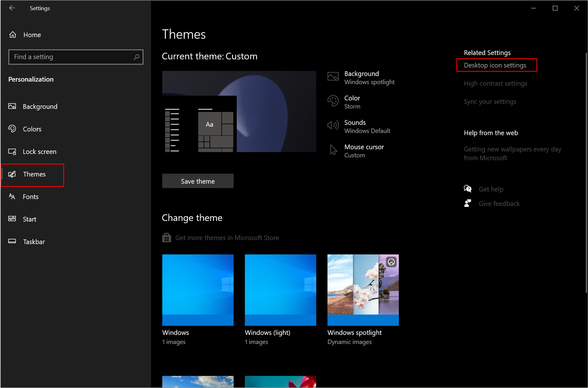Image resolution: width=588 pixels, height=388 pixels.
Task: Open Taskbar personalization page
Action: 34,242
